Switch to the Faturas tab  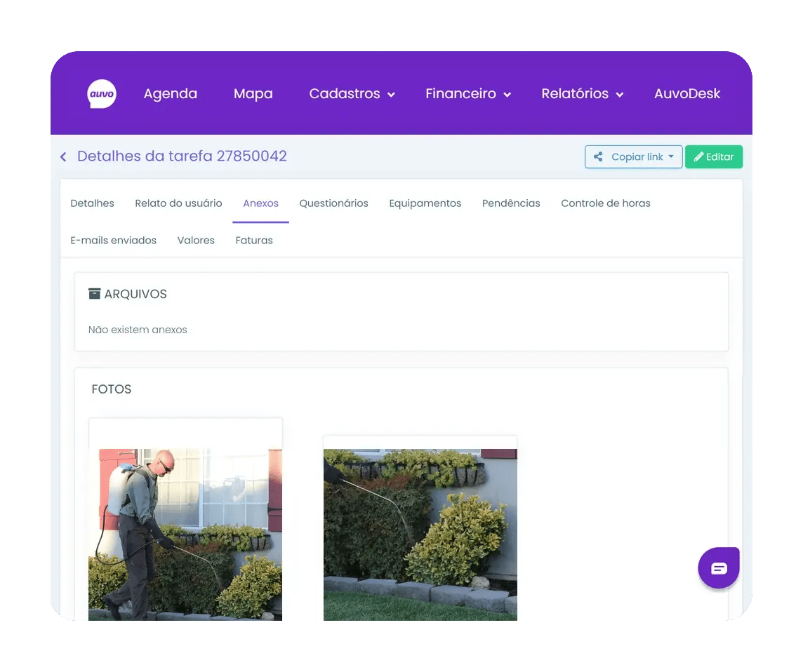click(254, 240)
